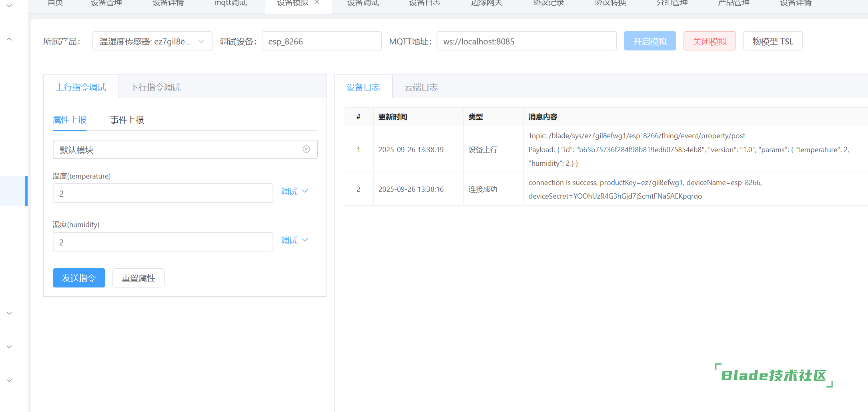Focus the 调试设备 input showing esp_8266

[x=321, y=41]
